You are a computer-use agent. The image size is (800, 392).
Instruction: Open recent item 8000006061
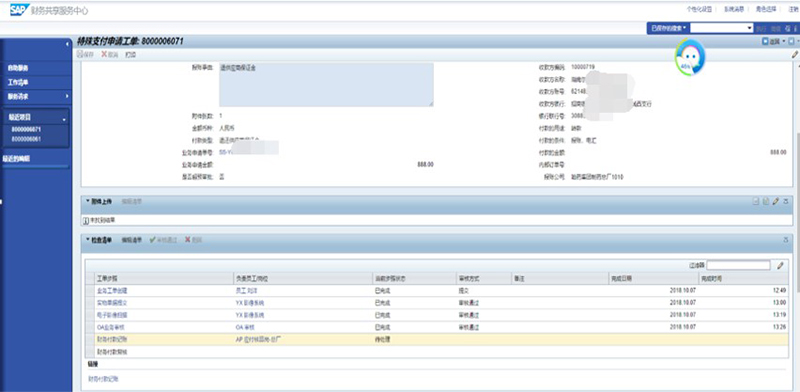pos(27,139)
